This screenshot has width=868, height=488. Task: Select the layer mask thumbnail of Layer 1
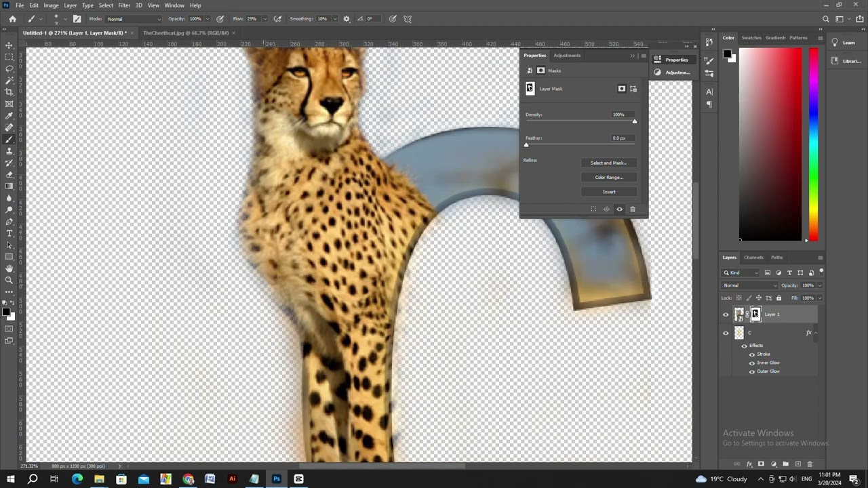tap(755, 314)
